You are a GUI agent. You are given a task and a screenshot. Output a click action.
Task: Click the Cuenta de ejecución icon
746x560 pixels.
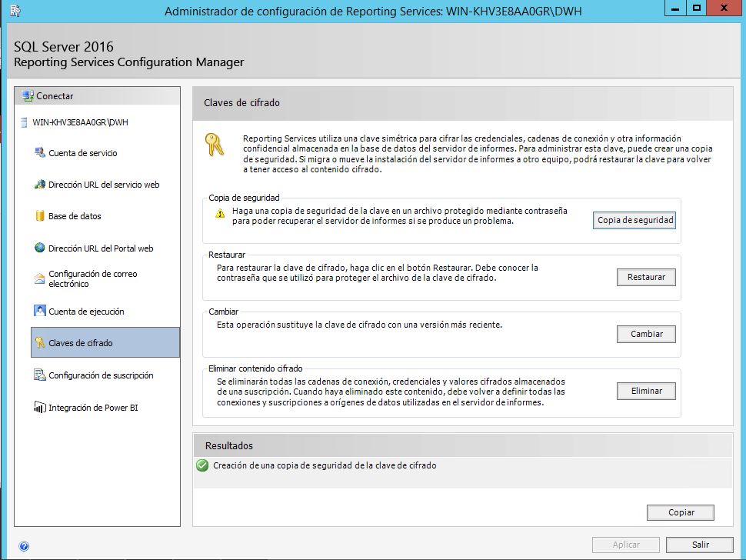coord(40,312)
